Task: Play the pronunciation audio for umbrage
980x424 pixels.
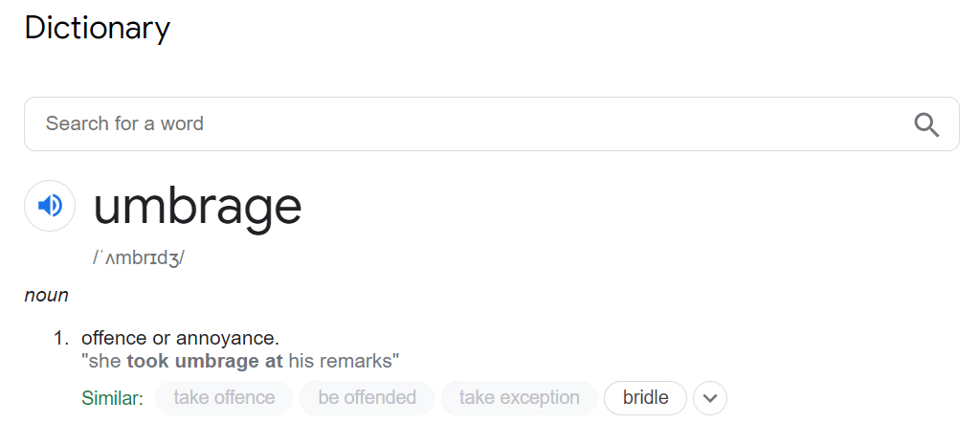Action: 50,205
